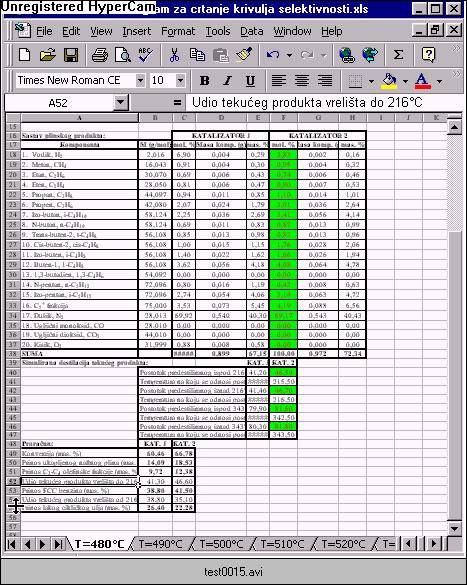467x585 pixels.
Task: Open the Edit menu
Action: click(x=71, y=31)
